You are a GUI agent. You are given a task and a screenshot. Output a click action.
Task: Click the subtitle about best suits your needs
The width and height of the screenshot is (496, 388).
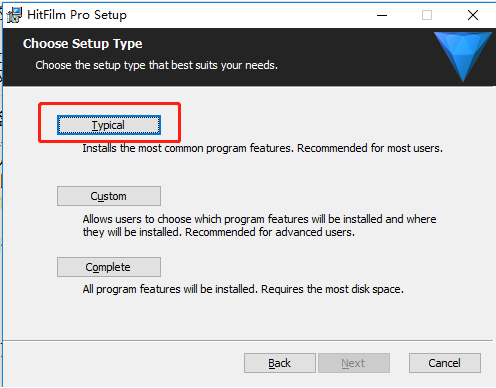coord(157,65)
